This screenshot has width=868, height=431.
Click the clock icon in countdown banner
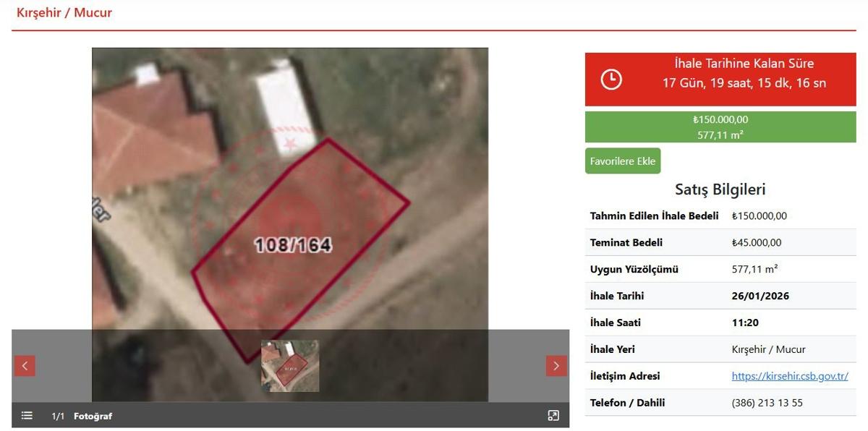coord(611,79)
